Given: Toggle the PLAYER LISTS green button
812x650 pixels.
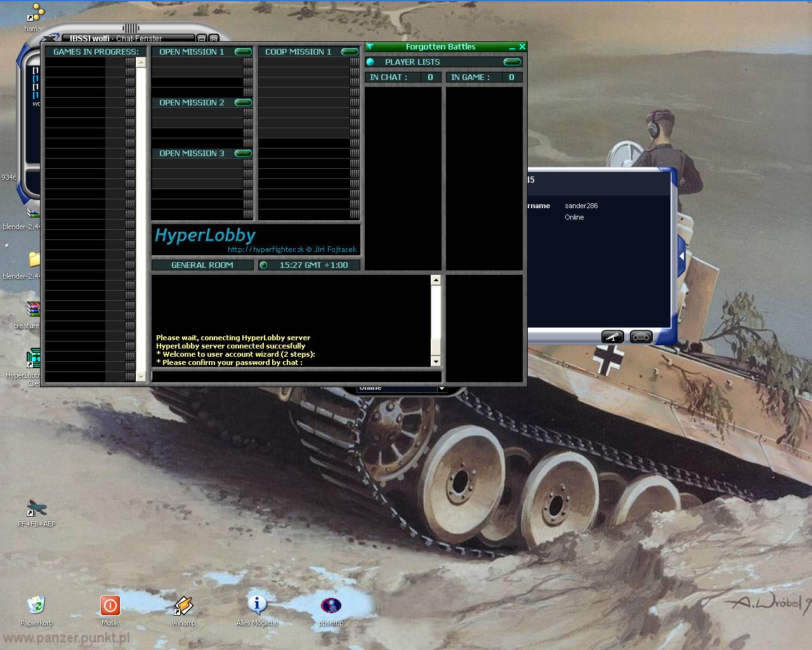Looking at the screenshot, I should [x=512, y=62].
